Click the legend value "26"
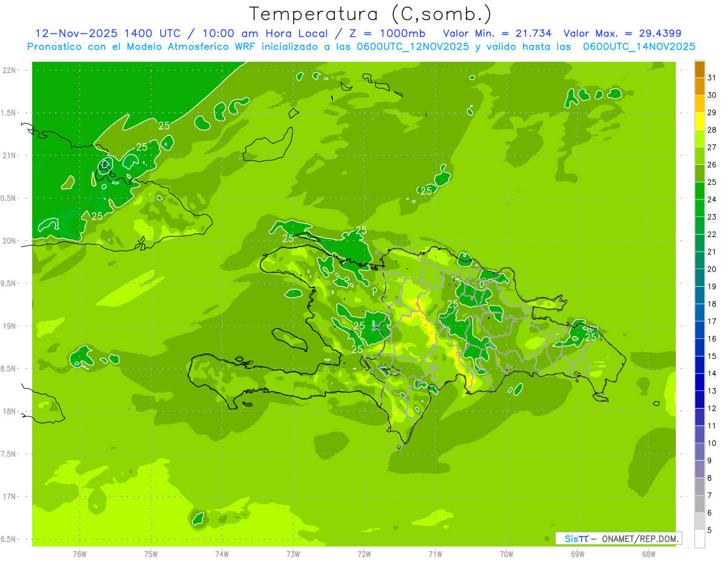The image size is (728, 562). pyautogui.click(x=712, y=165)
